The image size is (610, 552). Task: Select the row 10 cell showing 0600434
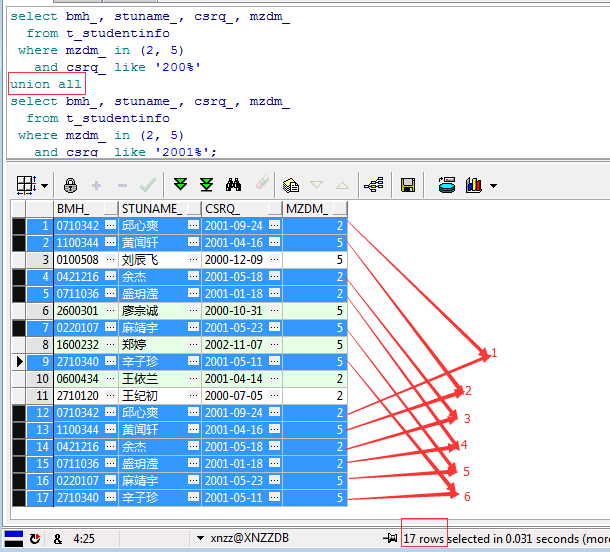pyautogui.click(x=78, y=379)
